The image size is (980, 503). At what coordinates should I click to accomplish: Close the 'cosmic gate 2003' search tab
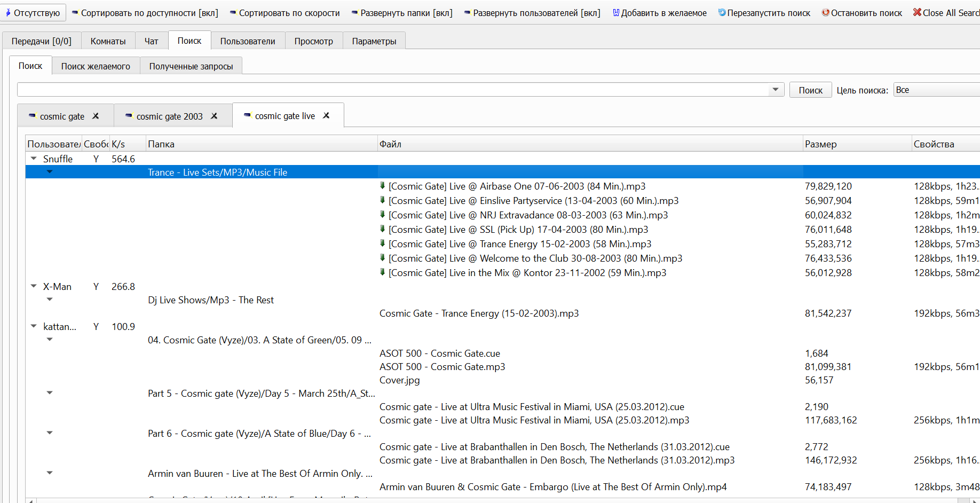pos(214,116)
